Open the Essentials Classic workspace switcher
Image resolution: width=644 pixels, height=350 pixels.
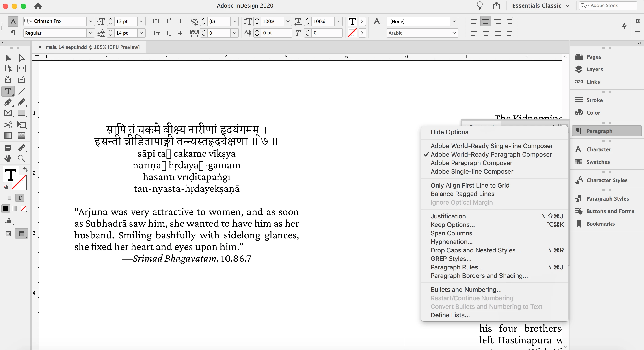[x=540, y=6]
